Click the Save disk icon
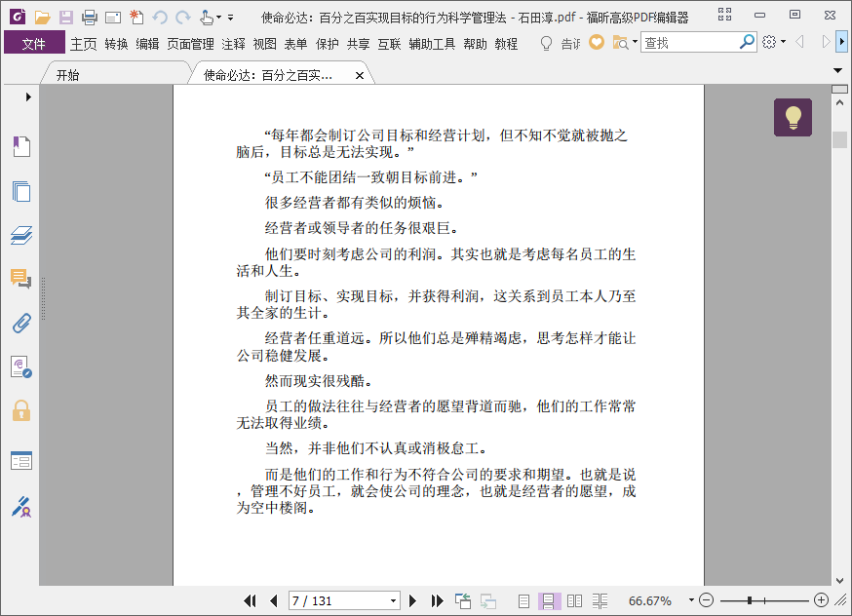Viewport: 852px width, 616px height. (65, 18)
